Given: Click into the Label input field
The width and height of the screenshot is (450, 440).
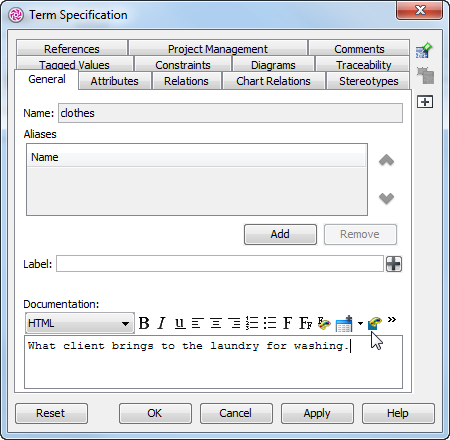Looking at the screenshot, I should click(x=220, y=264).
